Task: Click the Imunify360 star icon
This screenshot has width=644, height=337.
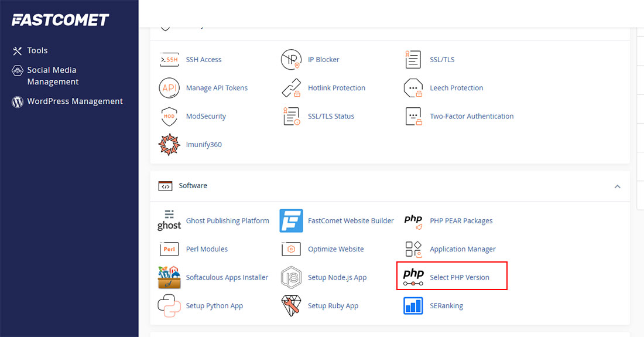Action: (169, 145)
